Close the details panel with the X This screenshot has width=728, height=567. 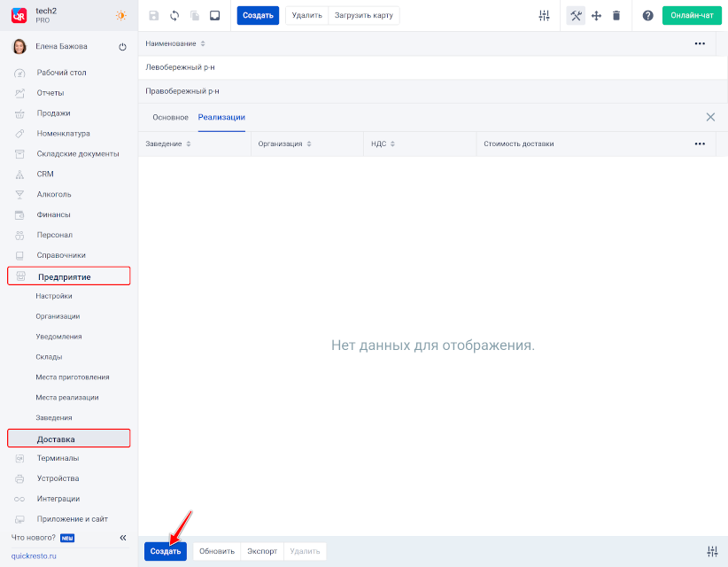point(710,117)
